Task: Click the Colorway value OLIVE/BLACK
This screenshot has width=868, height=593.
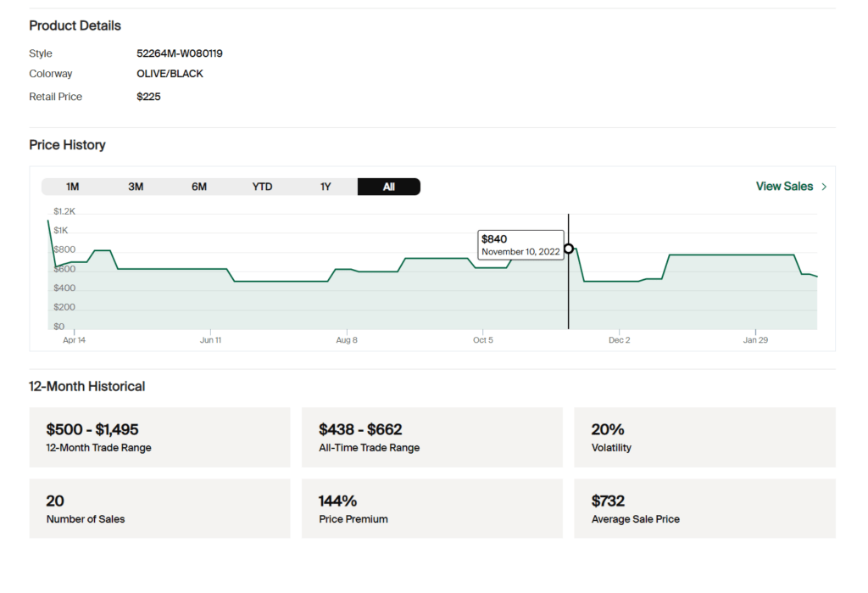Action: pos(170,73)
